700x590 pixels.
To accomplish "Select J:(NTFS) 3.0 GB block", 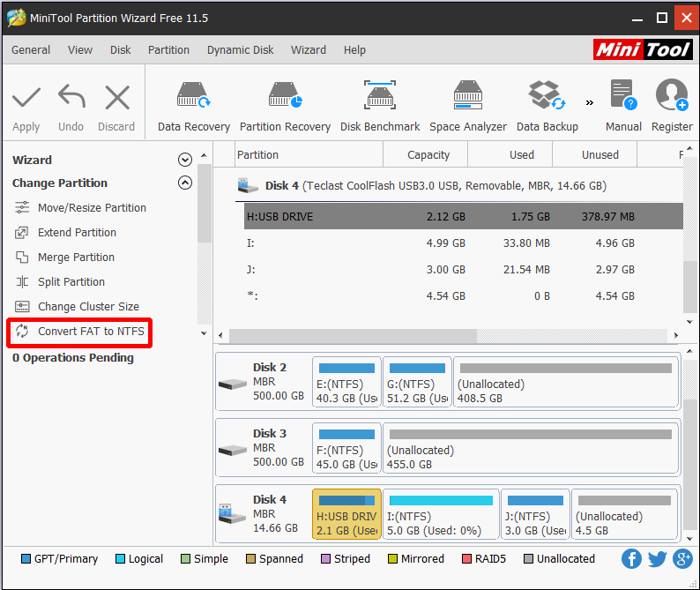I will point(535,514).
